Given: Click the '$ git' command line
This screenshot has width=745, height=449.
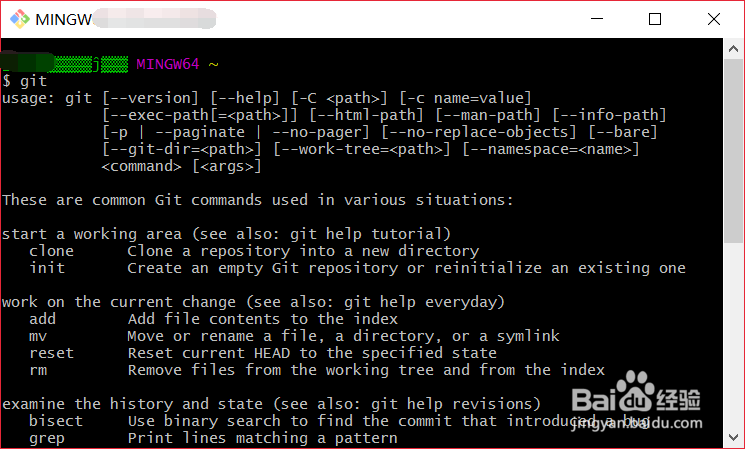Looking at the screenshot, I should pos(24,81).
